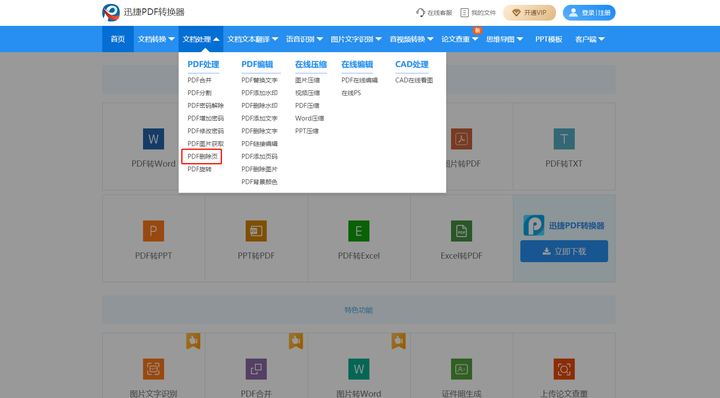Click the P app icon in download promo
Viewport: 720px width, 398px height.
(534, 225)
